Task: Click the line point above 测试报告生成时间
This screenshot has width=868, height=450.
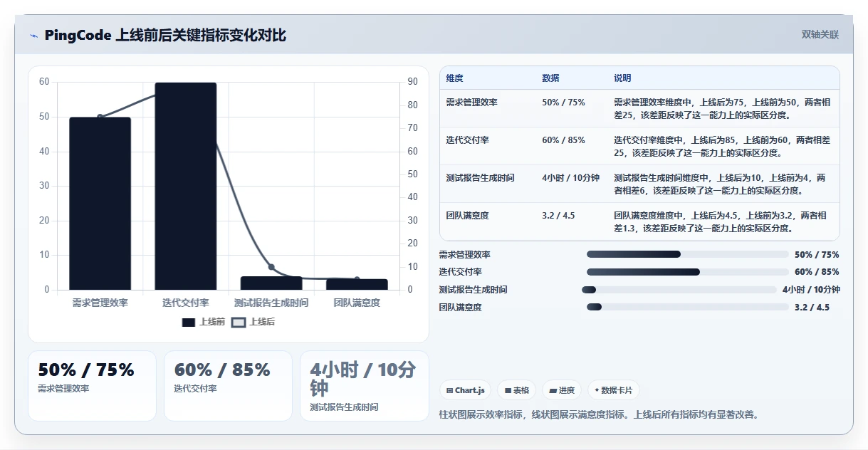Action: 271,267
